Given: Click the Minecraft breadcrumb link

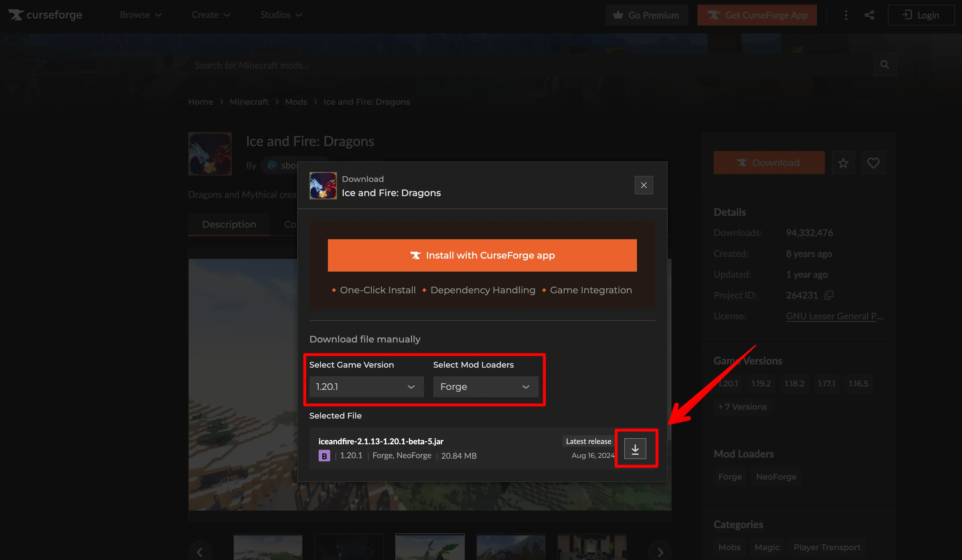Looking at the screenshot, I should click(249, 102).
